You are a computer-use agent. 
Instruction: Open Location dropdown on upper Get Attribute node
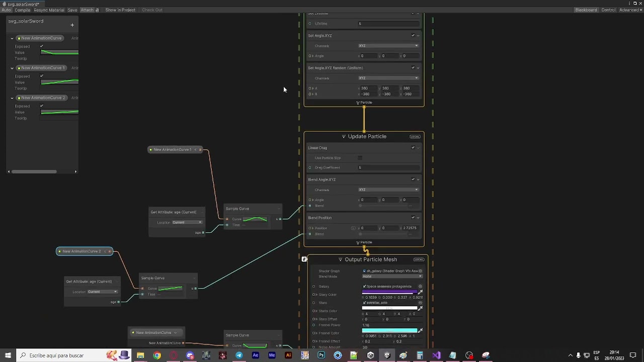(187, 222)
